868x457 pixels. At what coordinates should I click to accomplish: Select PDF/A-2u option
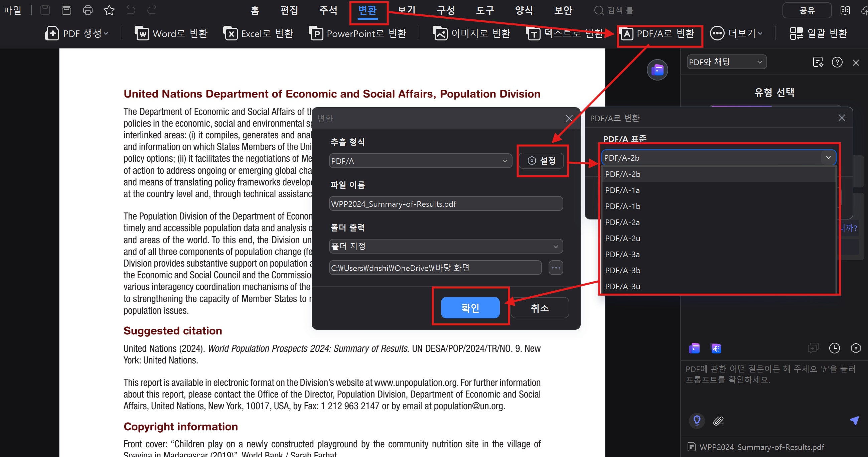point(719,238)
